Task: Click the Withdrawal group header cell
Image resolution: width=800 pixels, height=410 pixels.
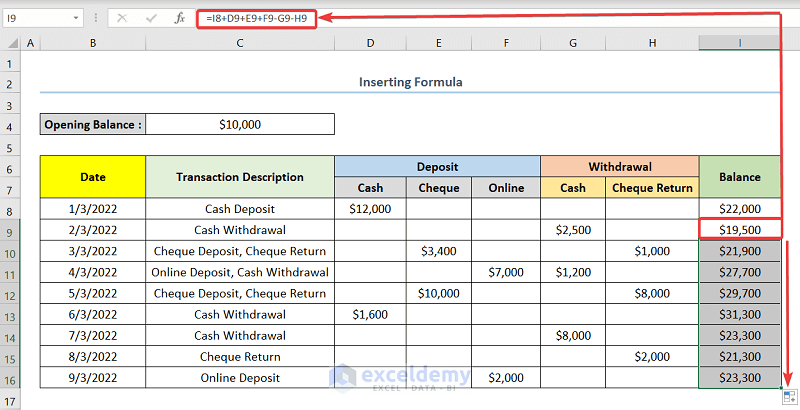Action: click(620, 167)
